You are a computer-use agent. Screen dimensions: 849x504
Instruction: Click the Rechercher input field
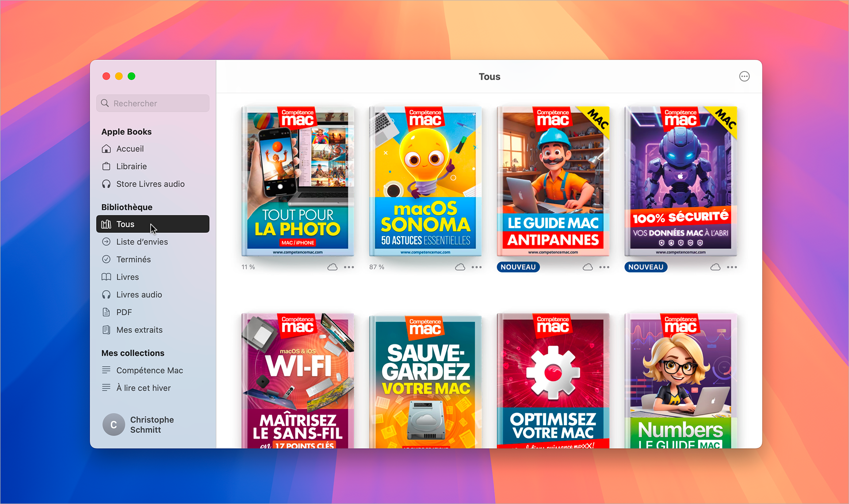click(153, 103)
